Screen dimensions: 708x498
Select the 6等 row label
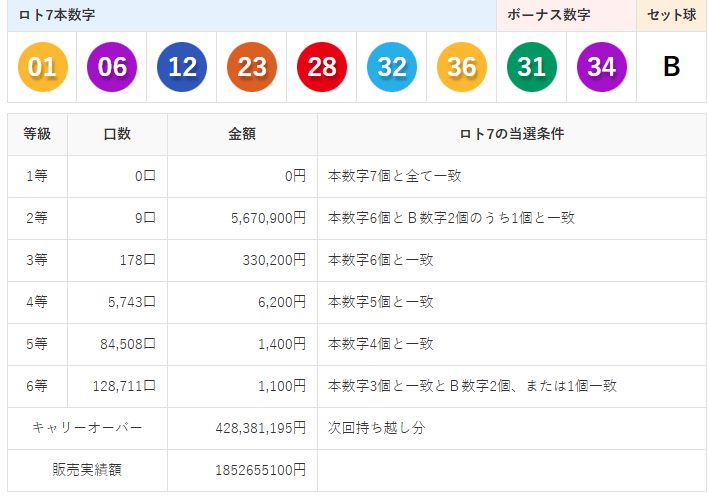pyautogui.click(x=37, y=386)
